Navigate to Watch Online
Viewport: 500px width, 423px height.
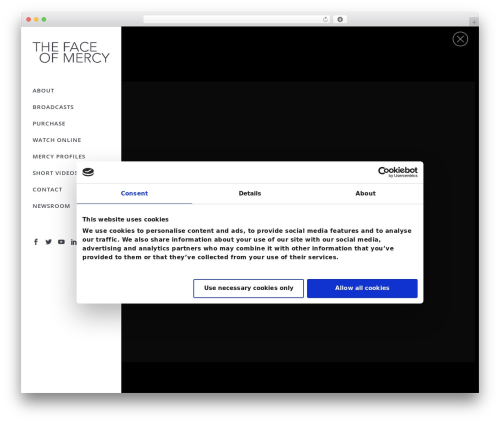tap(57, 140)
